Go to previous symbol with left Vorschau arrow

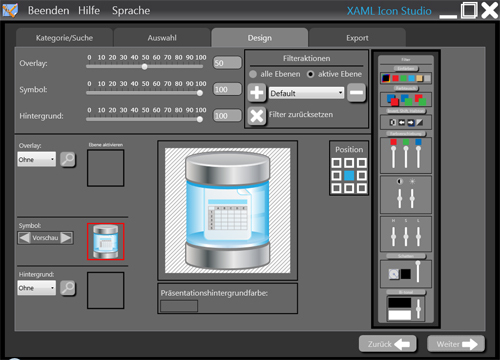click(x=24, y=238)
